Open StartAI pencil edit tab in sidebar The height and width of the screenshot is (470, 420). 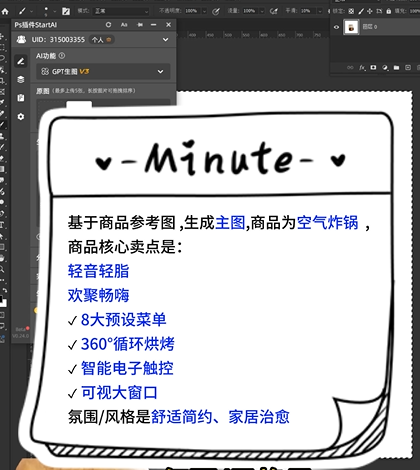(21, 61)
